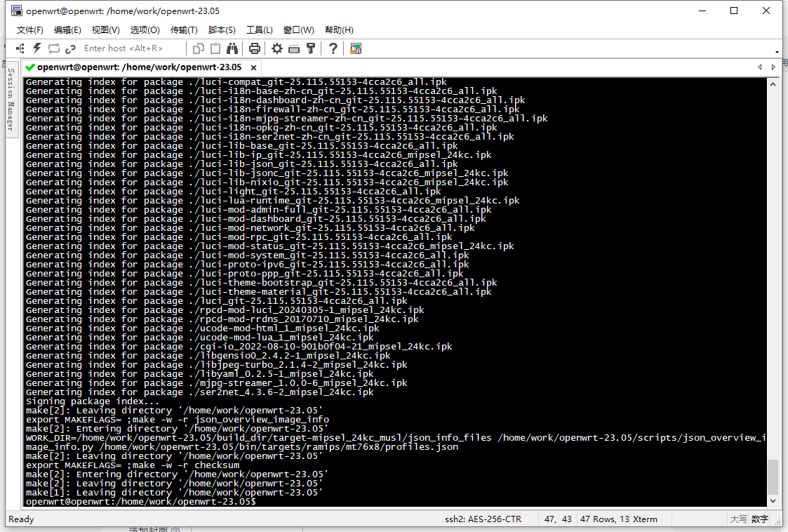Open the 脚本(S) menu
The height and width of the screenshot is (532, 788).
222,30
